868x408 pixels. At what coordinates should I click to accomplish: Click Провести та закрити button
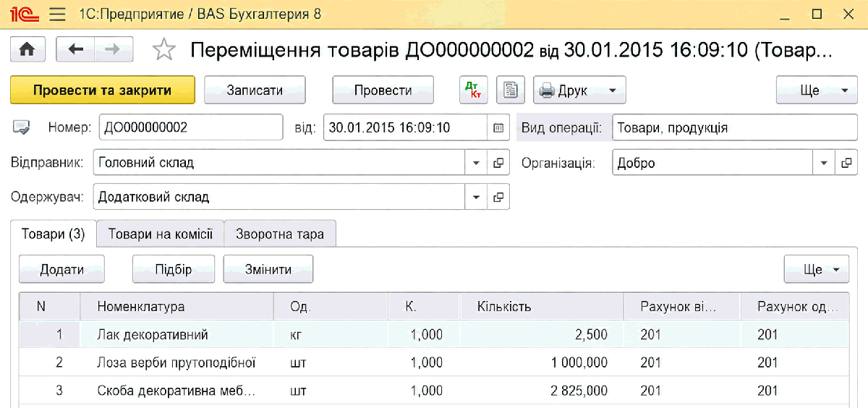(103, 90)
